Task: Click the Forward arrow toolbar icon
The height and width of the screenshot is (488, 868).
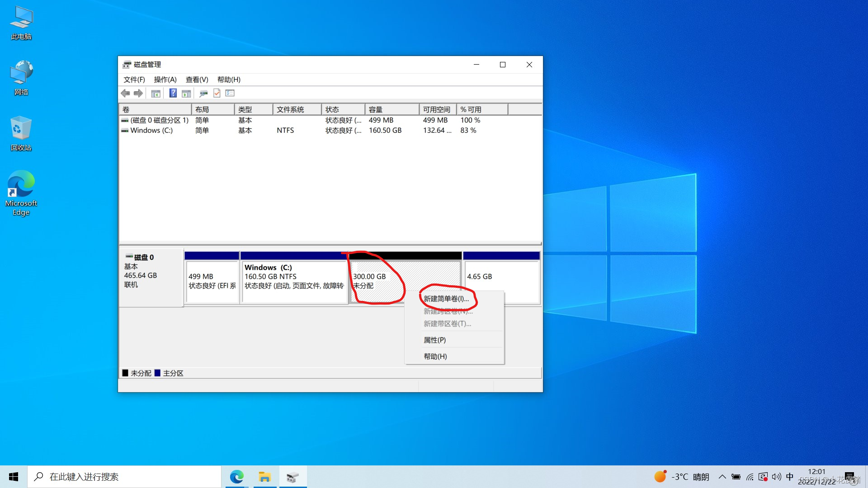Action: [x=138, y=93]
